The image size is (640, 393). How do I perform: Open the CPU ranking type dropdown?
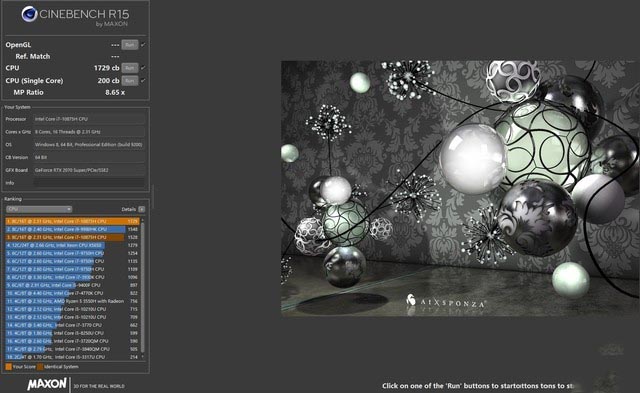(39, 209)
